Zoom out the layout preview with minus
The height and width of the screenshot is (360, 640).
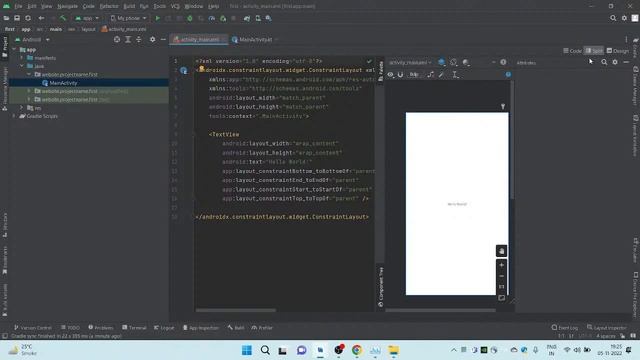coord(502,276)
